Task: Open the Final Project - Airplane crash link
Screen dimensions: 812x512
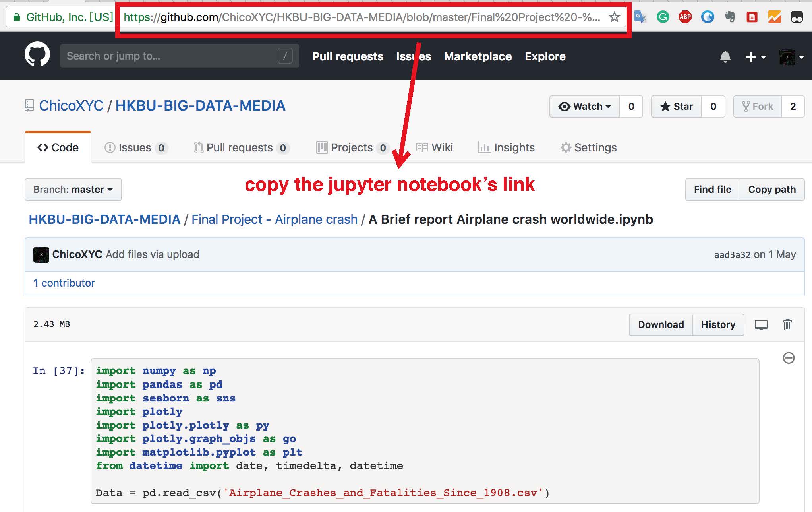Action: [x=274, y=219]
